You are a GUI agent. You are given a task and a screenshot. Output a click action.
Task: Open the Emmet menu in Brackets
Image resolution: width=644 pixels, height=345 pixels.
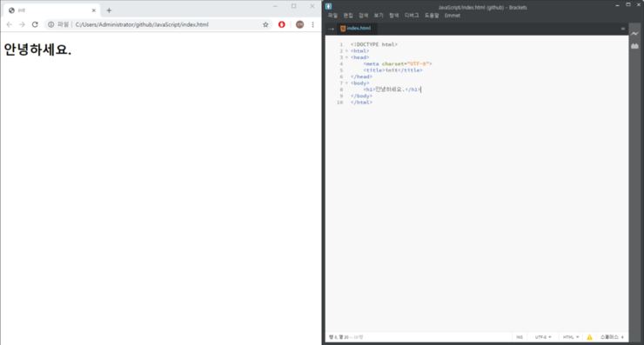(x=453, y=16)
